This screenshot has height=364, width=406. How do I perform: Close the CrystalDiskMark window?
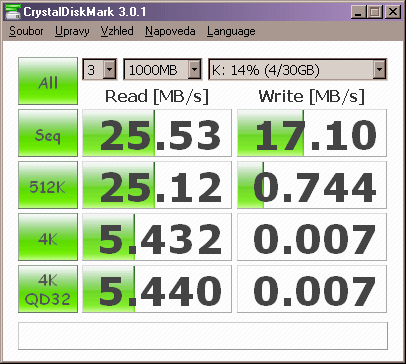393,12
